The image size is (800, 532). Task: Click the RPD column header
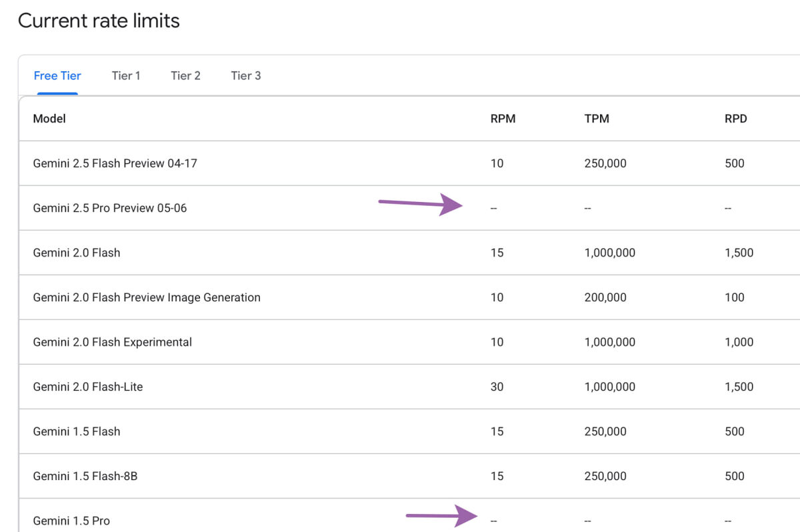pyautogui.click(x=736, y=119)
